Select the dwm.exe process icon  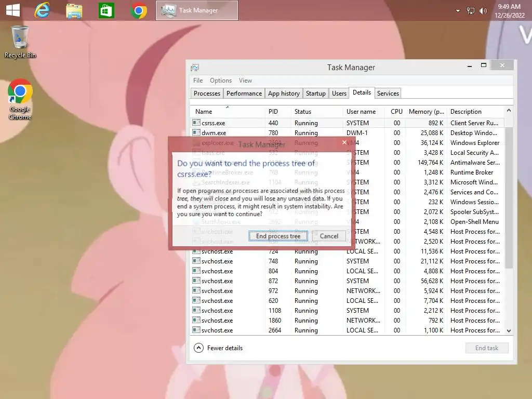[x=196, y=132]
